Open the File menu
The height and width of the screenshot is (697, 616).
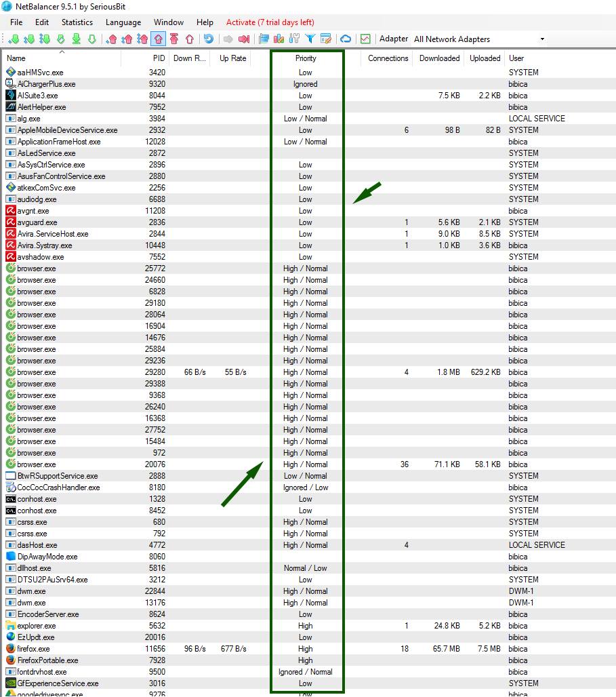[x=16, y=22]
